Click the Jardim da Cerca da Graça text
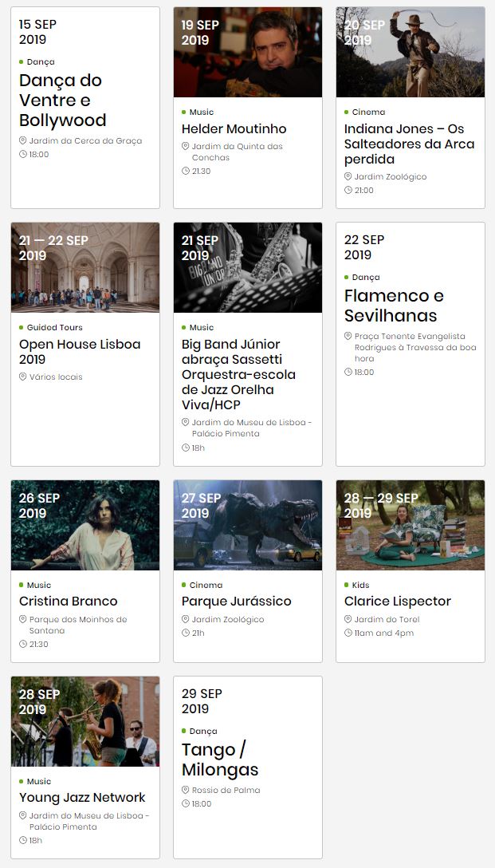This screenshot has height=868, width=495. (86, 141)
